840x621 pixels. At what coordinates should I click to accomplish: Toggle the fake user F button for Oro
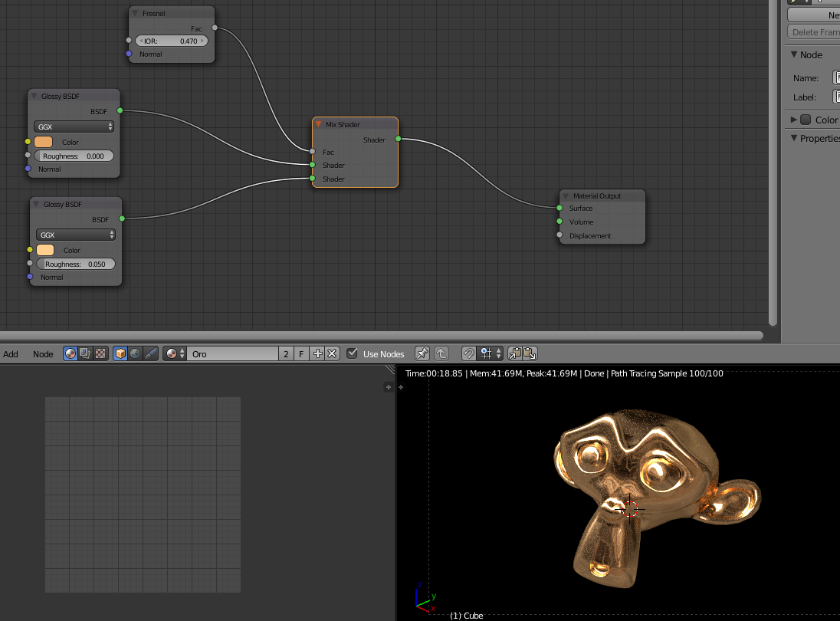pyautogui.click(x=300, y=353)
